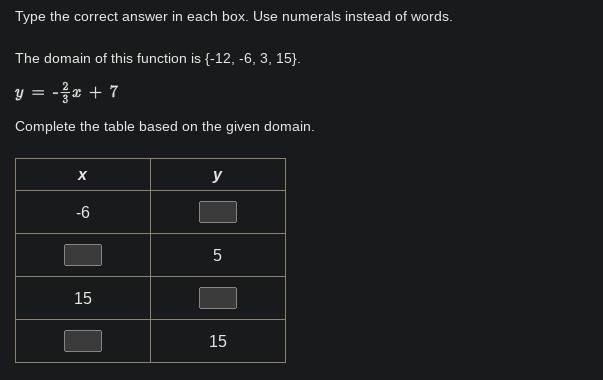The image size is (603, 380).
Task: Focus the y answer box for x = 15
Action: [218, 298]
